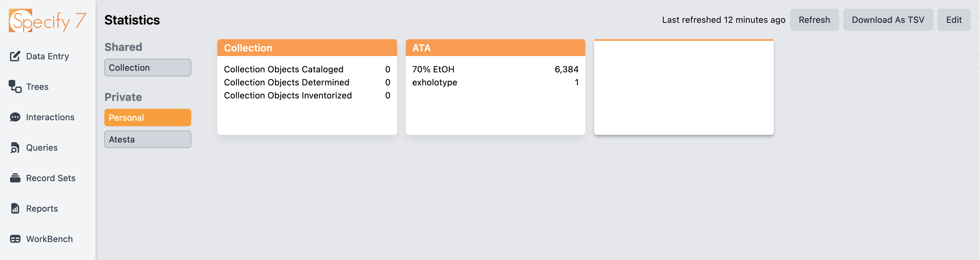The height and width of the screenshot is (260, 980).
Task: Open the Interactions panel
Action: [x=50, y=117]
